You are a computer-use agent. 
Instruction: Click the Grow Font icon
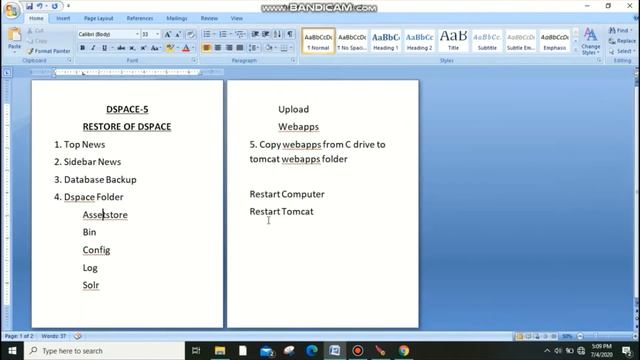(167, 35)
